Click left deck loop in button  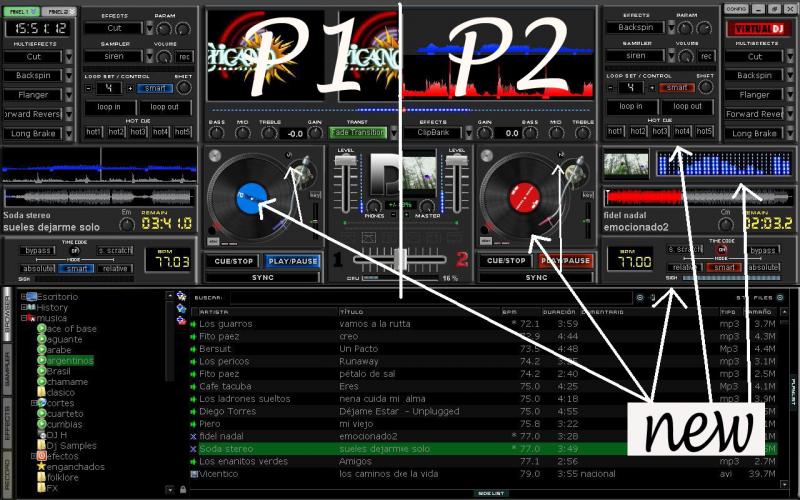click(109, 107)
